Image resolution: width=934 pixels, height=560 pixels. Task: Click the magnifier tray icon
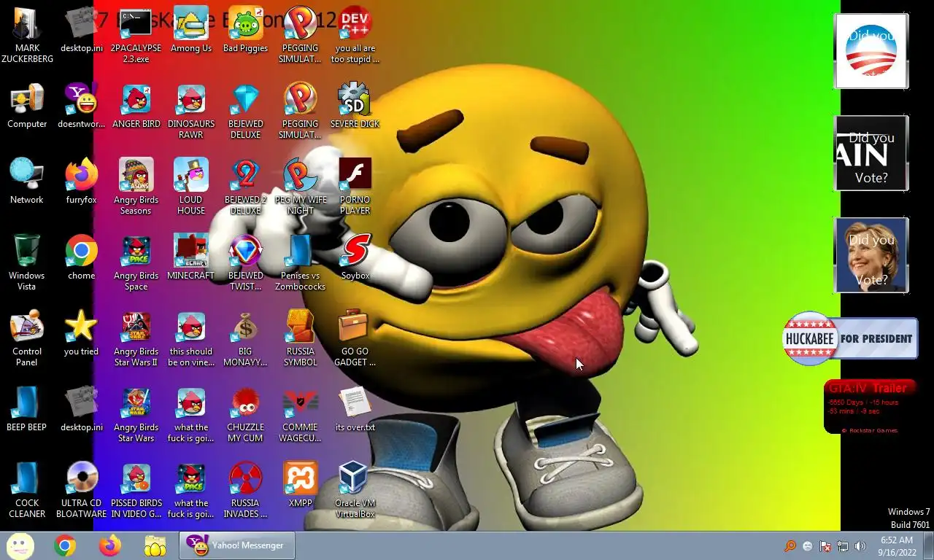pos(790,545)
